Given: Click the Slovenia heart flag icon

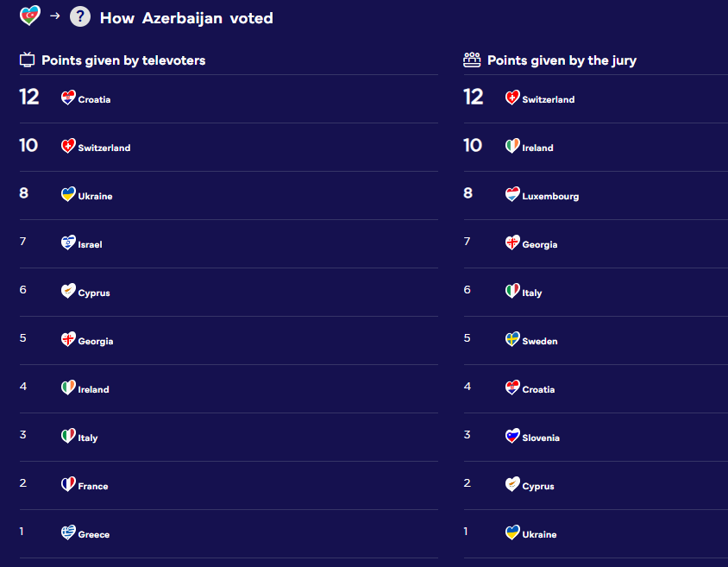Looking at the screenshot, I should (x=512, y=436).
